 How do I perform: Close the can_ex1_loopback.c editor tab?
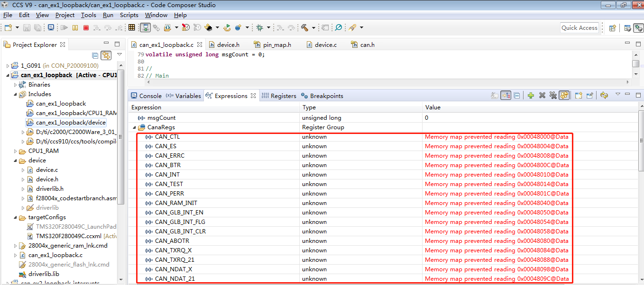200,45
